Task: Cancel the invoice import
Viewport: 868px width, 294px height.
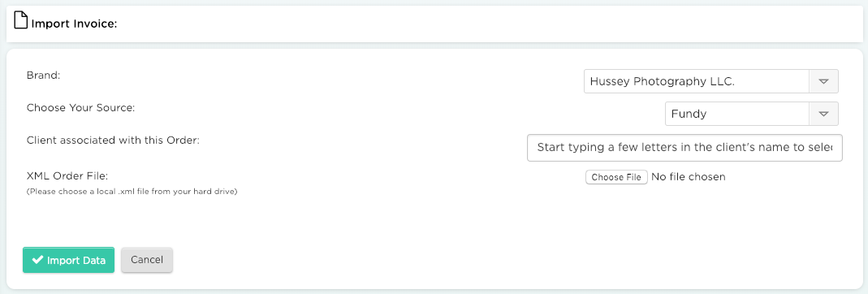Action: point(147,260)
